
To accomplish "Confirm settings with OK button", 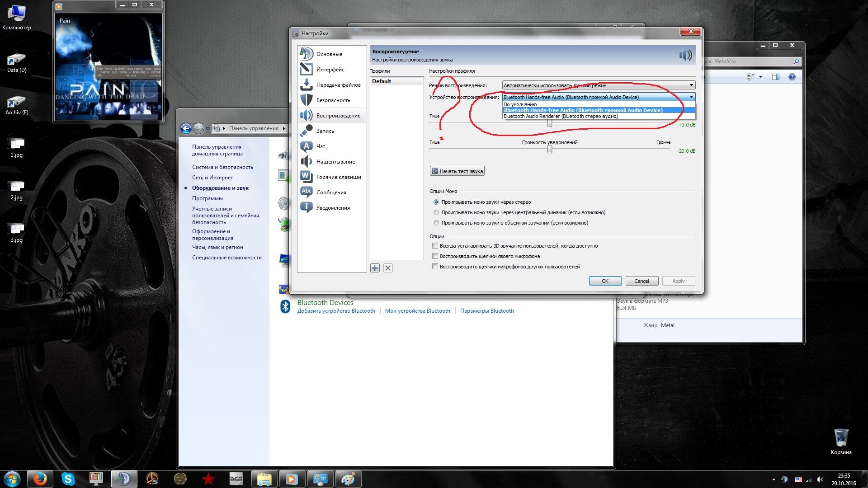I will pos(605,281).
